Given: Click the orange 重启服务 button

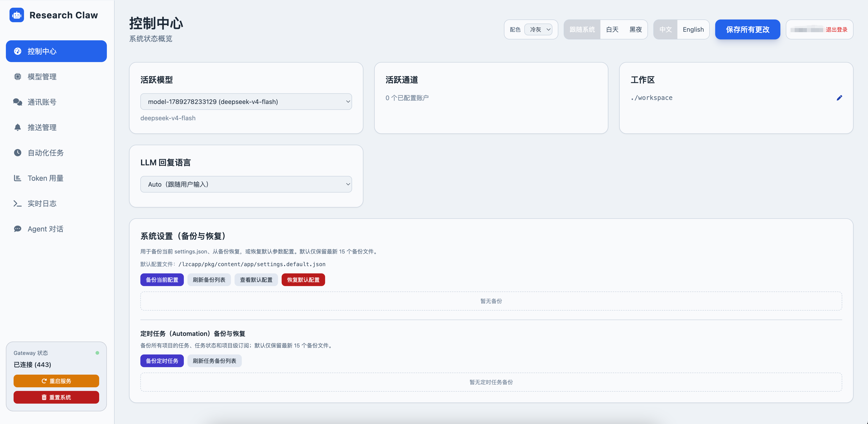Looking at the screenshot, I should point(56,381).
